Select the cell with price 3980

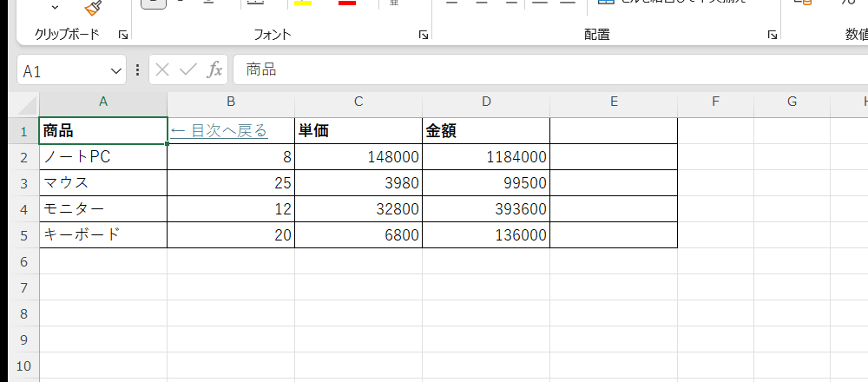358,183
